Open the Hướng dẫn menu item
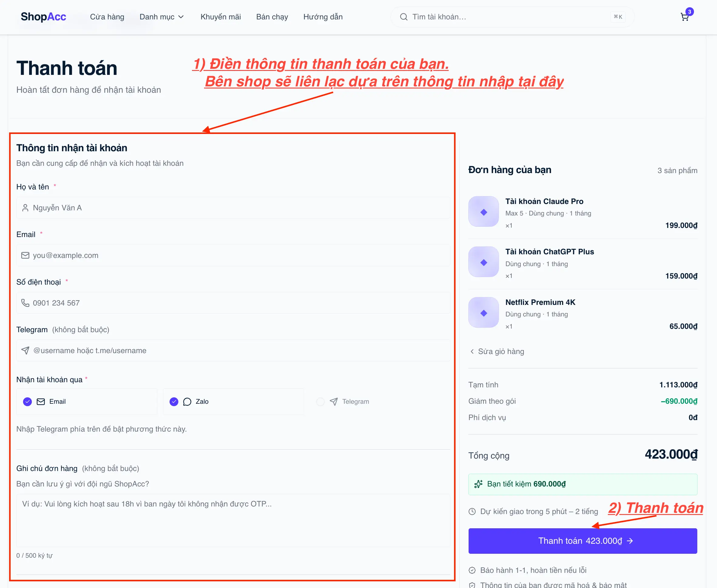Image resolution: width=717 pixels, height=588 pixels. click(323, 17)
